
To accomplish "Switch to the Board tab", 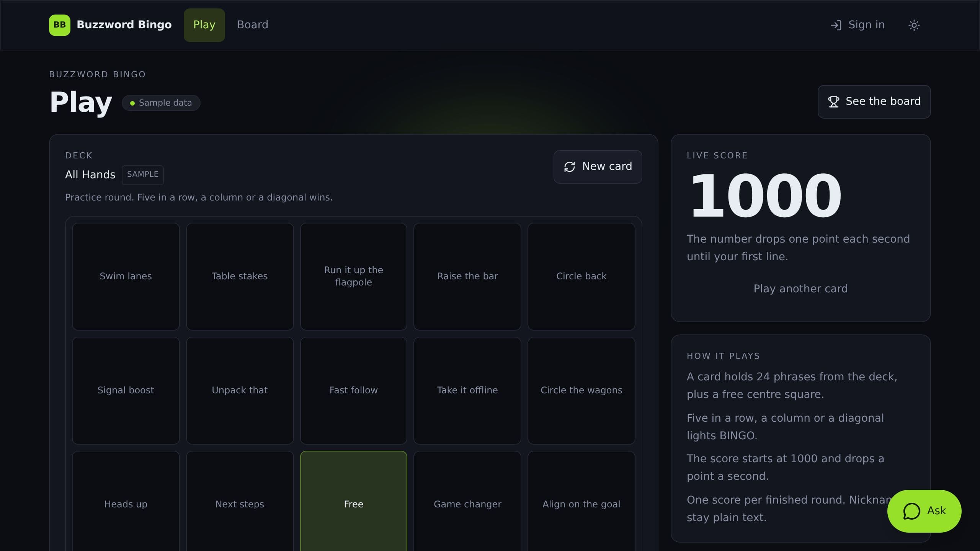I will tap(253, 25).
